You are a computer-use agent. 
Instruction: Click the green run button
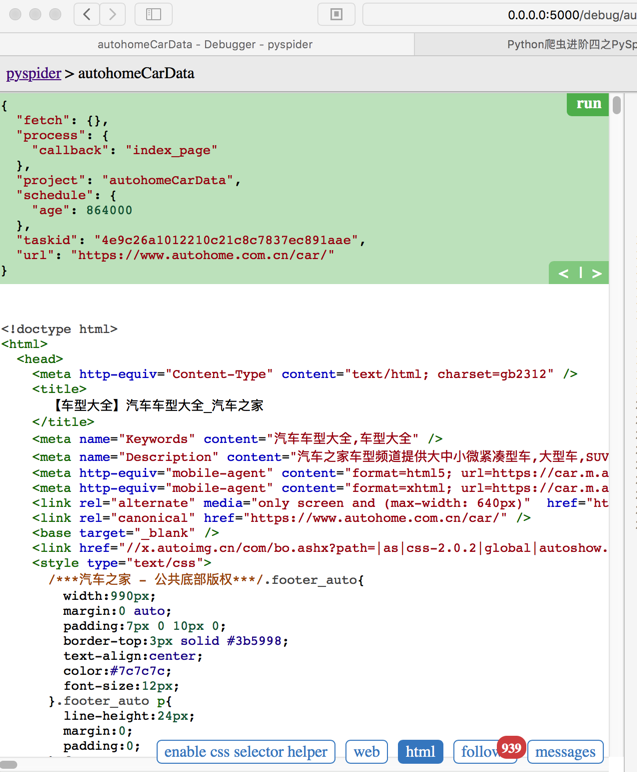click(x=588, y=104)
